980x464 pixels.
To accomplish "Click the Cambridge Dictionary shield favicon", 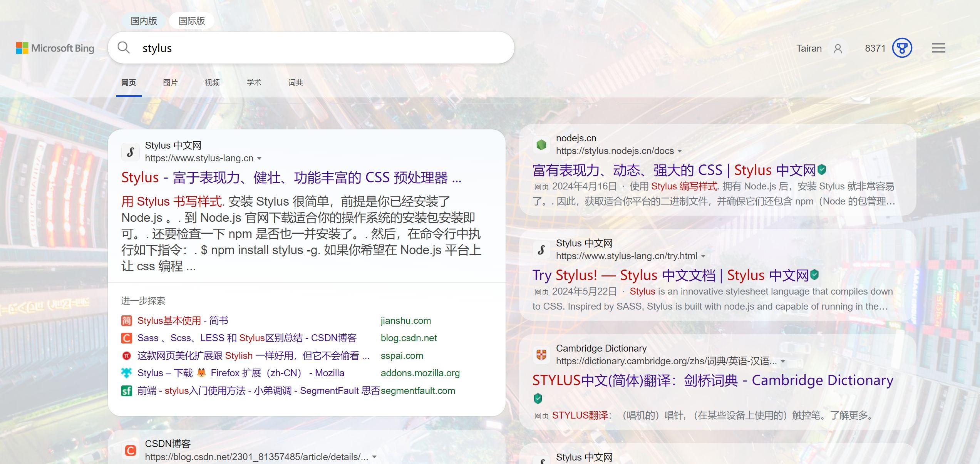I will (x=541, y=355).
